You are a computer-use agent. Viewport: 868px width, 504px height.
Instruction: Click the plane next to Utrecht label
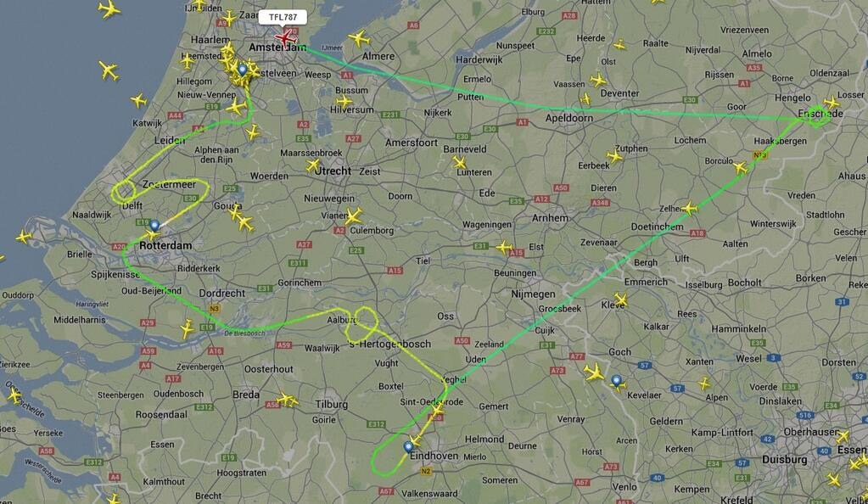click(314, 165)
